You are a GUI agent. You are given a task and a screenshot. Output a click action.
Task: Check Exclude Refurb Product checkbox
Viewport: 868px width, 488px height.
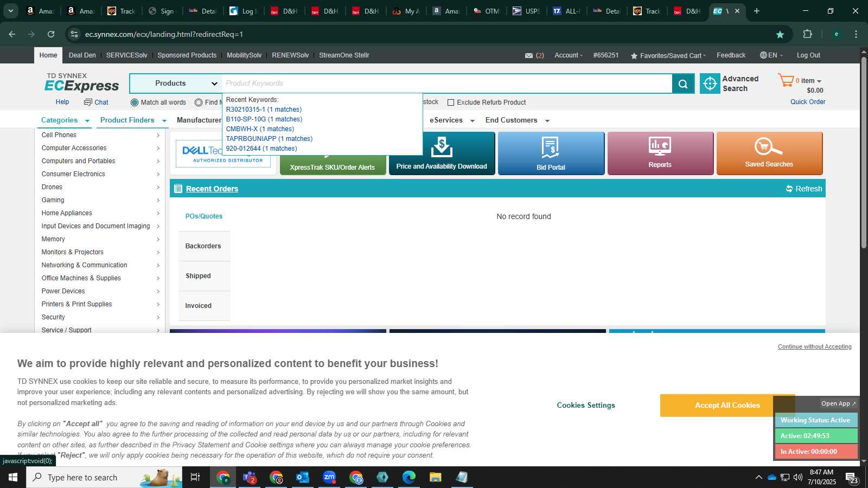[x=450, y=102]
